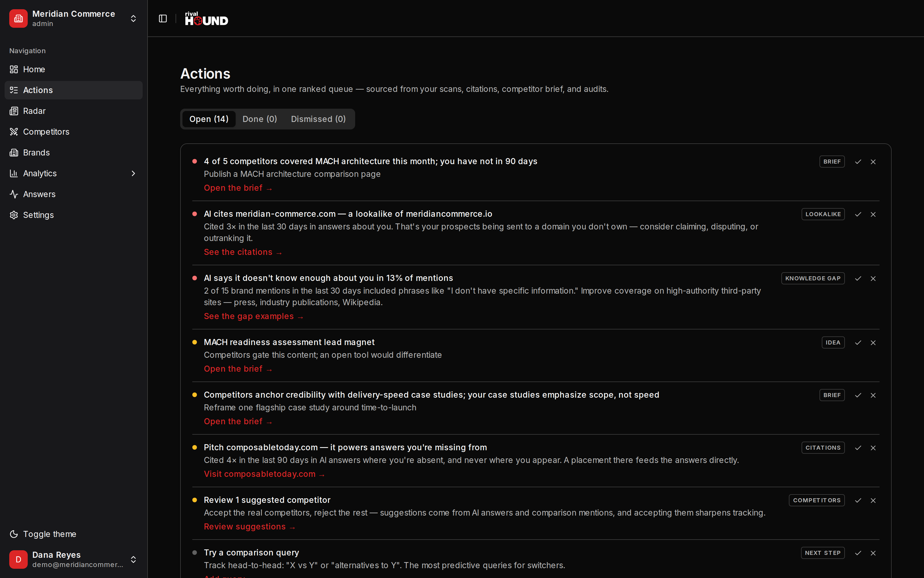
Task: Switch to the Done (0) tab
Action: pos(260,119)
